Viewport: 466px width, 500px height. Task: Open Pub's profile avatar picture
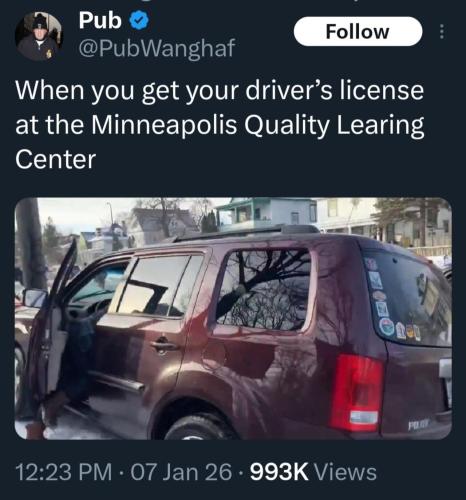click(39, 36)
